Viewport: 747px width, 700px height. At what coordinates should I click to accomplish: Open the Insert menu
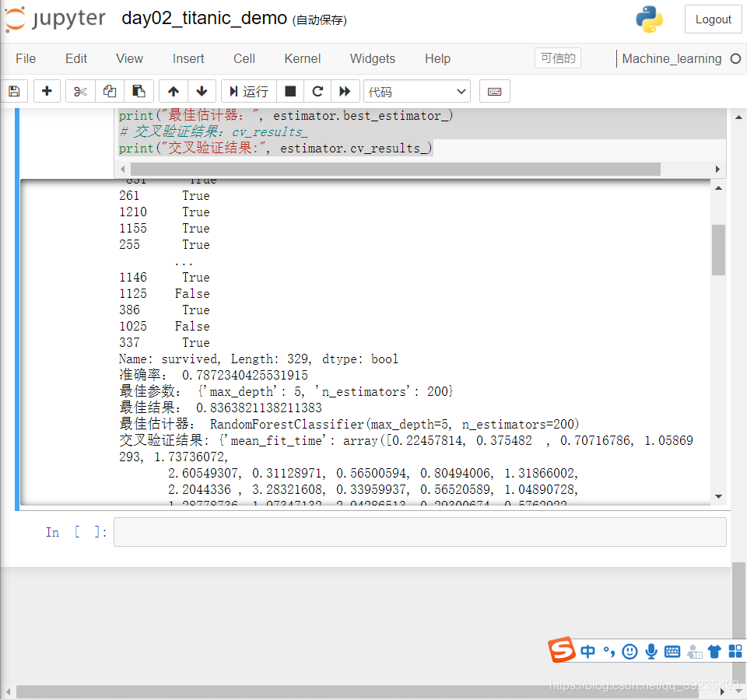(x=188, y=58)
